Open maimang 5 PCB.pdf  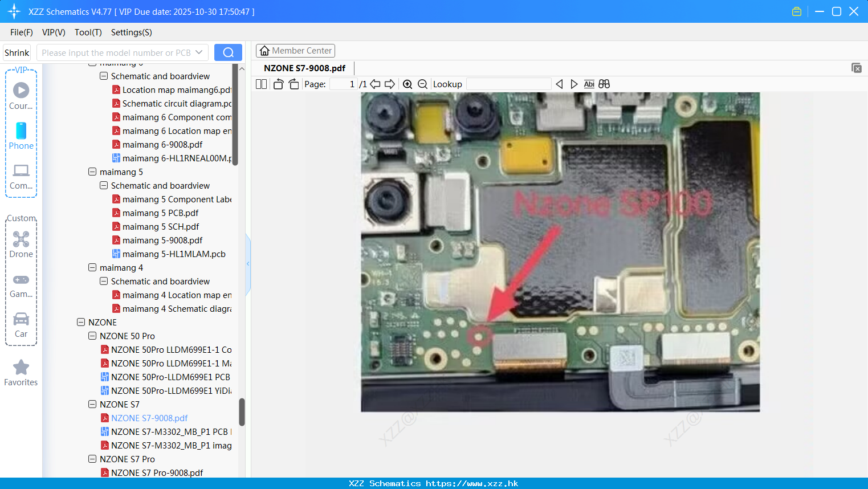pyautogui.click(x=155, y=213)
